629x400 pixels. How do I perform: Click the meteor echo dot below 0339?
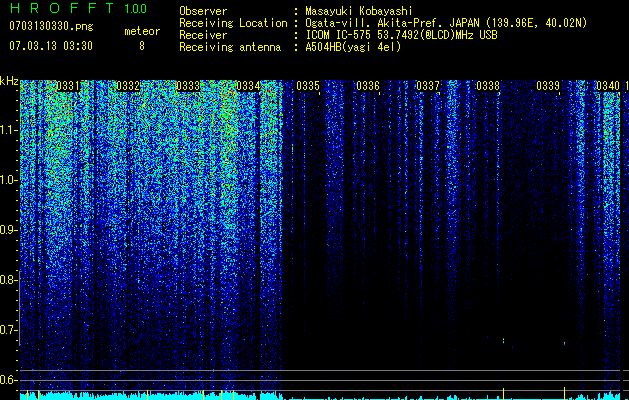pos(564,343)
